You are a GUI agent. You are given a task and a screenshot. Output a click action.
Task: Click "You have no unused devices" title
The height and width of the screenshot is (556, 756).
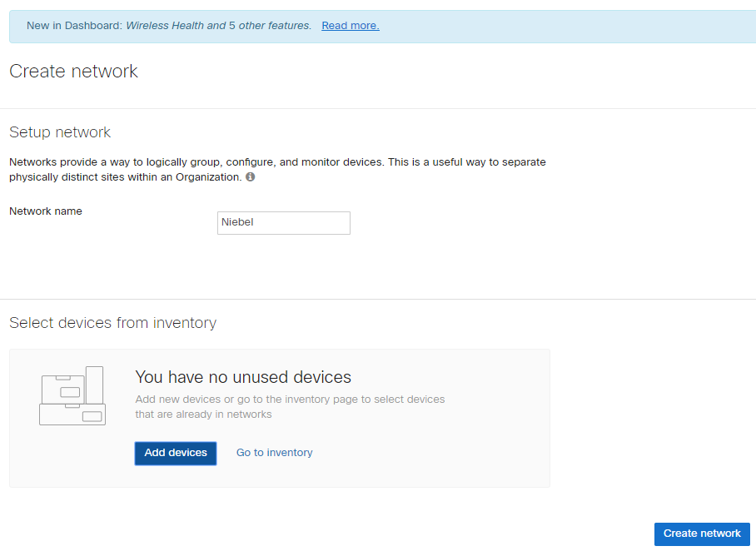click(x=243, y=377)
